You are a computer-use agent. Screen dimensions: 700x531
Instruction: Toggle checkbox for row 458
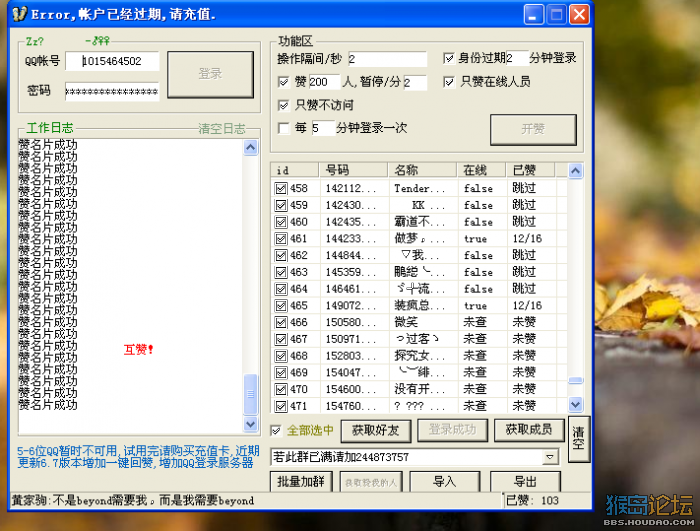click(281, 188)
